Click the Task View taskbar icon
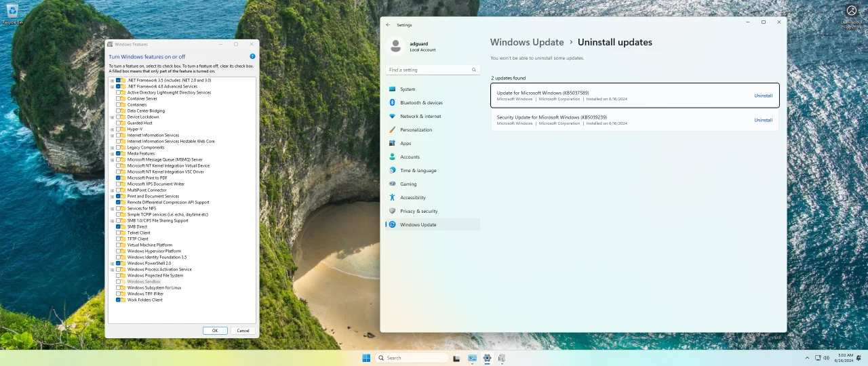 tap(456, 358)
